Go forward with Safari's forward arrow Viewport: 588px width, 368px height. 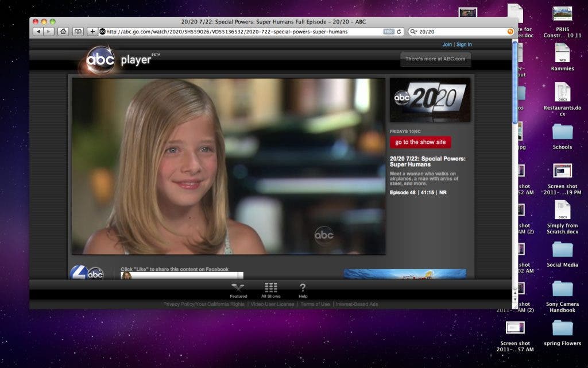coord(49,32)
